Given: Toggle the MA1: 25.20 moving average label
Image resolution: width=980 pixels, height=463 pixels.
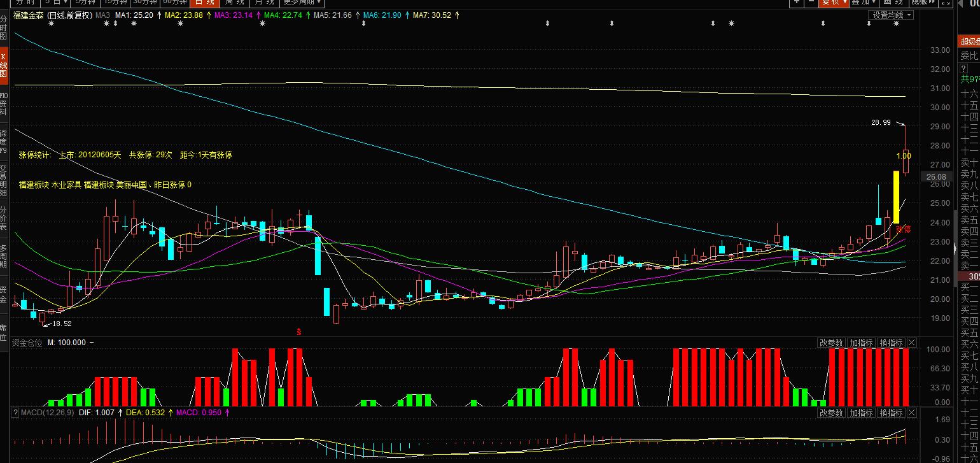Looking at the screenshot, I should point(134,15).
